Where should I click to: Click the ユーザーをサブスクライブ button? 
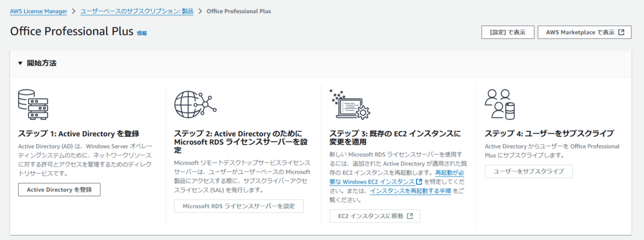coord(529,171)
